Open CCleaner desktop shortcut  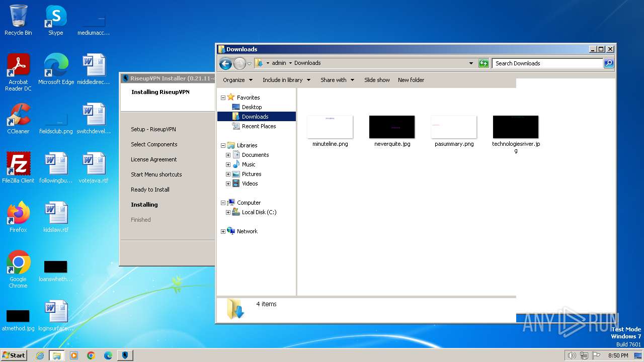click(x=18, y=119)
